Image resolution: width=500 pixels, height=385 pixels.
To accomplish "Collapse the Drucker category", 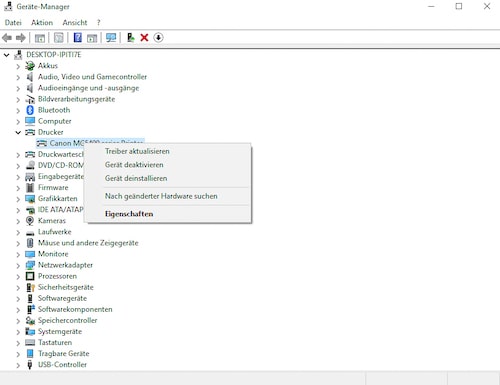I will click(18, 132).
